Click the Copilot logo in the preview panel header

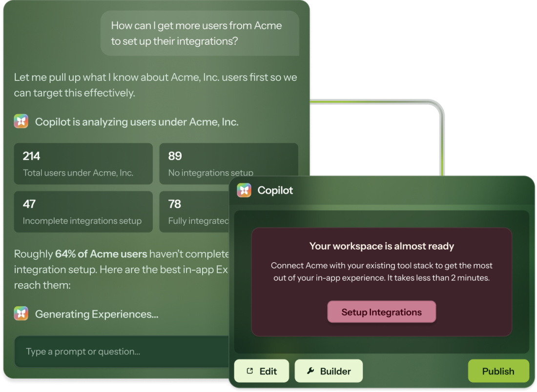(x=244, y=190)
